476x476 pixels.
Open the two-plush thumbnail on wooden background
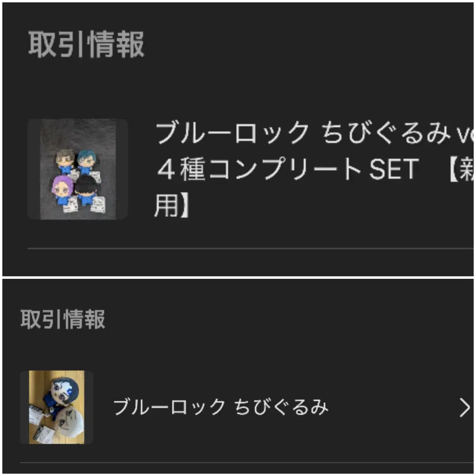coord(56,407)
